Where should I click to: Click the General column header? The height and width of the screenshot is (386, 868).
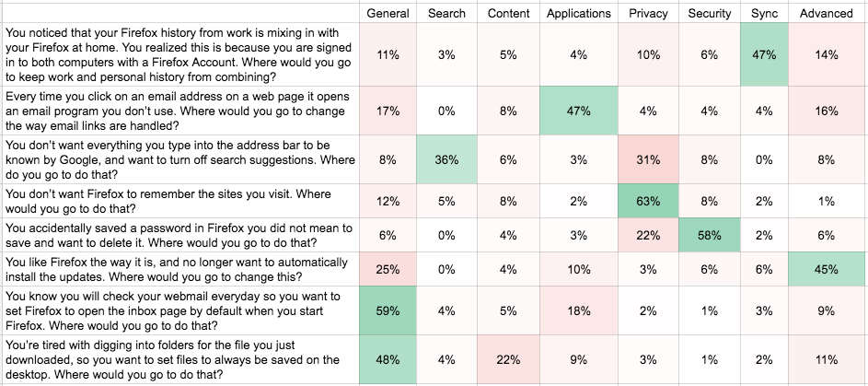[x=388, y=14]
